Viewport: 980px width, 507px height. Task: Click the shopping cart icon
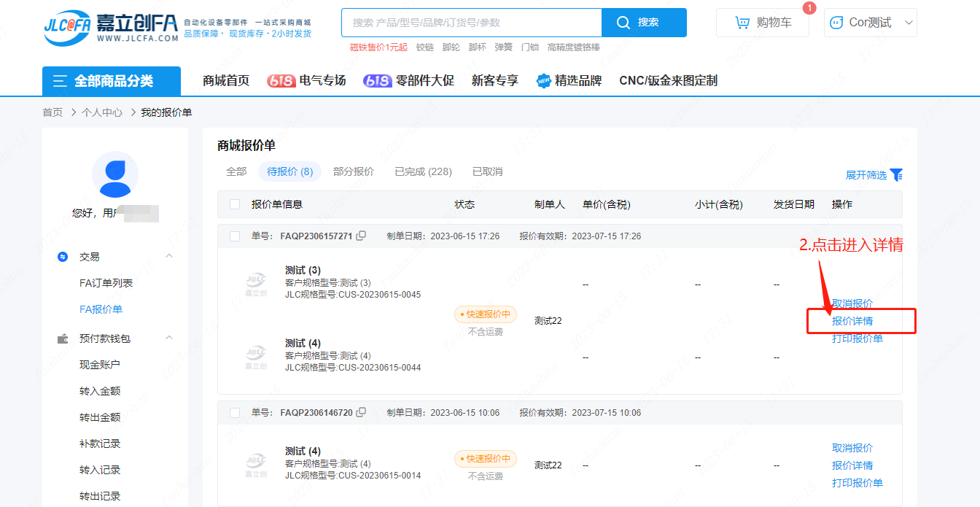[743, 23]
